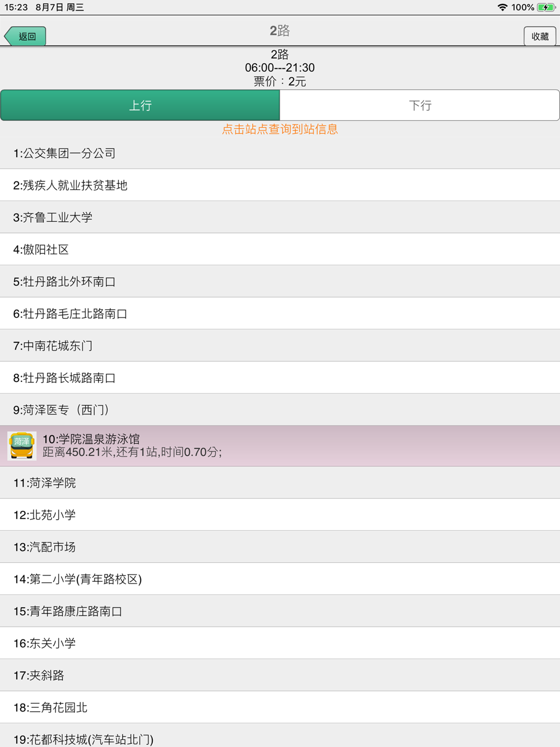The height and width of the screenshot is (747, 560).
Task: Tap the yellow bus icon at stop 10
Action: tap(22, 446)
